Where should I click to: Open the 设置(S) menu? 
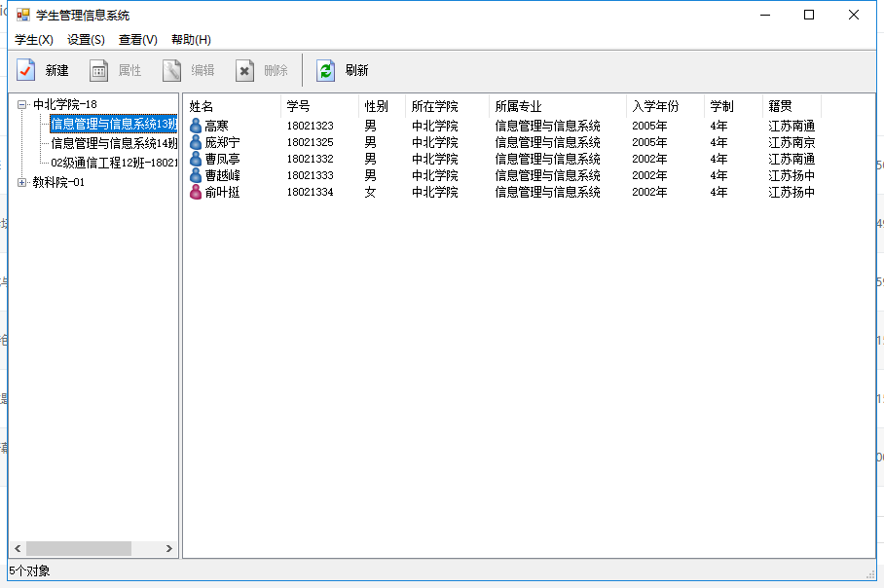(x=86, y=40)
